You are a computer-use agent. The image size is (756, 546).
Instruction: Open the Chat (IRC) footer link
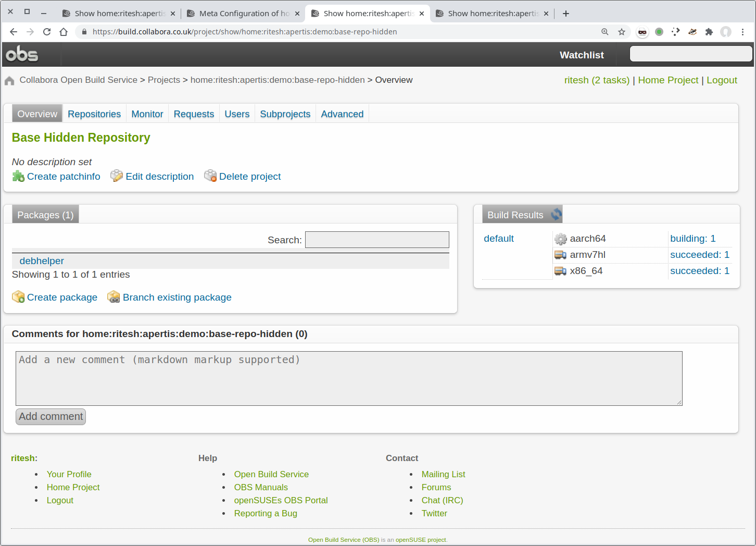coord(443,500)
